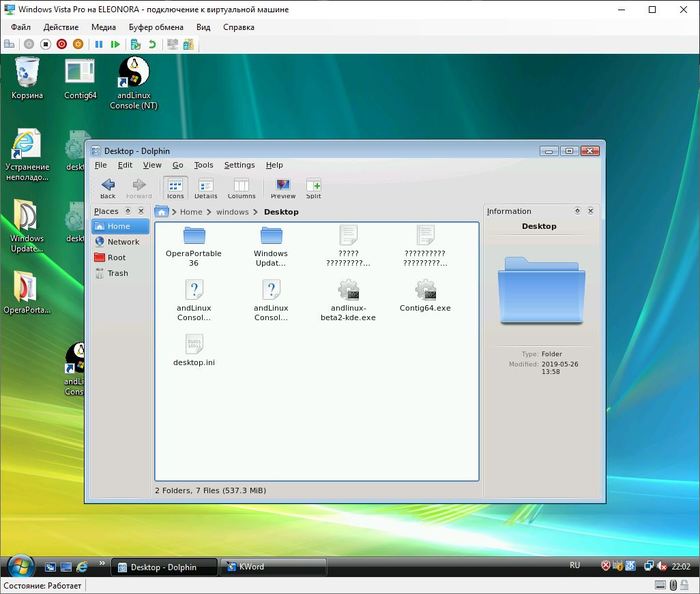
Task: Open the Recycle Bin (Корзина) desktop icon
Action: click(27, 79)
